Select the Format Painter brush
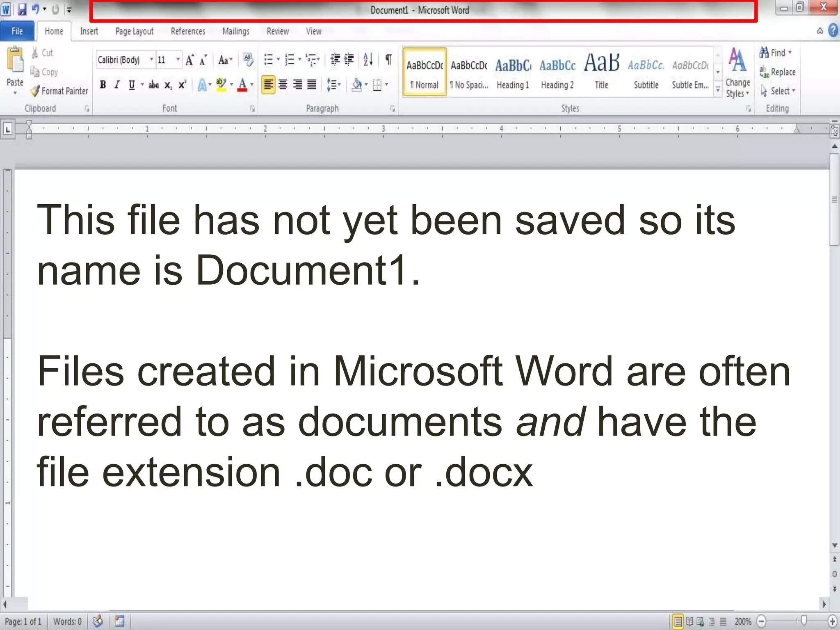This screenshot has width=840, height=630. [x=35, y=91]
